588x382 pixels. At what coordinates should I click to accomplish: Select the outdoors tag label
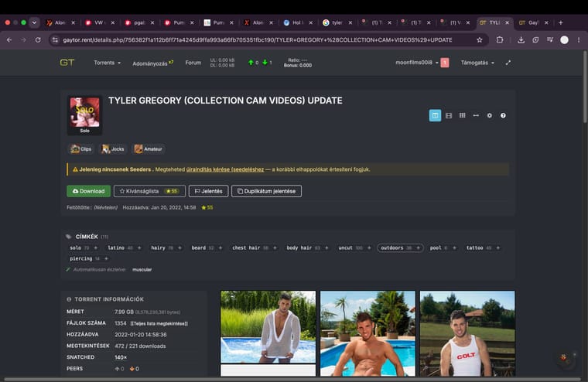[x=392, y=247]
